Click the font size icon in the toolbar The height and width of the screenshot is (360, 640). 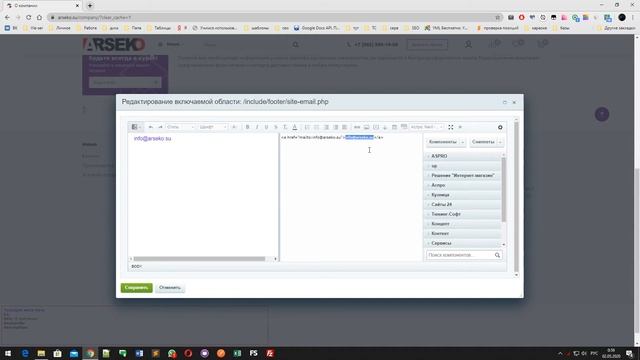pyautogui.click(x=234, y=127)
